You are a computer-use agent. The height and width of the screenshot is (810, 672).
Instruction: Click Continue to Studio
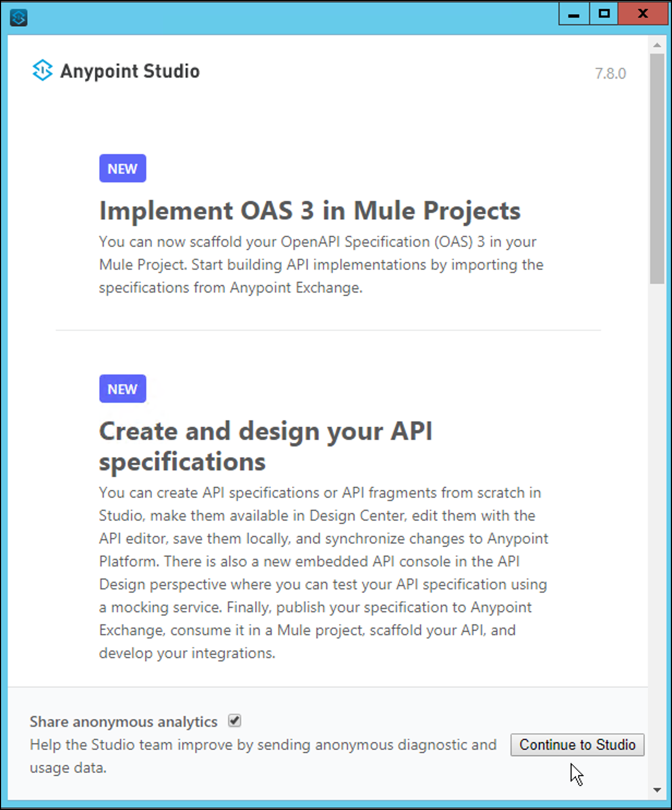(578, 745)
